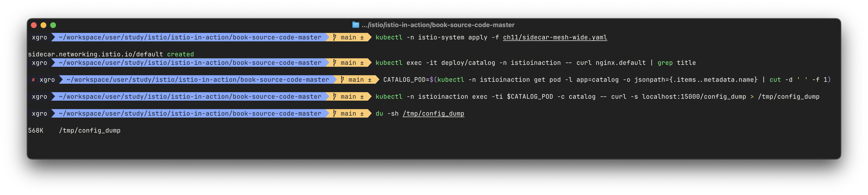This screenshot has width=868, height=195.
Task: Click the underlined /tmp/config_dump path in du command
Action: pos(433,113)
